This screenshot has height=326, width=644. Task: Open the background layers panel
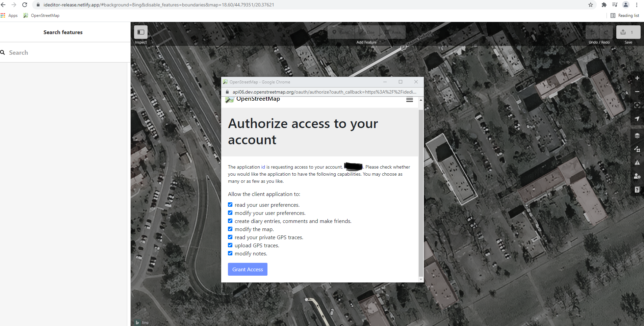pyautogui.click(x=637, y=135)
